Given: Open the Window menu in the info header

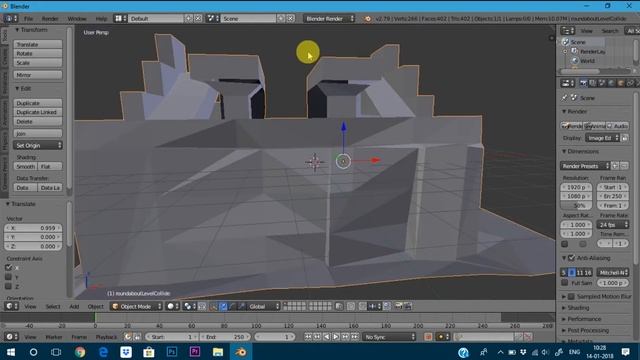Looking at the screenshot, I should click(77, 19).
